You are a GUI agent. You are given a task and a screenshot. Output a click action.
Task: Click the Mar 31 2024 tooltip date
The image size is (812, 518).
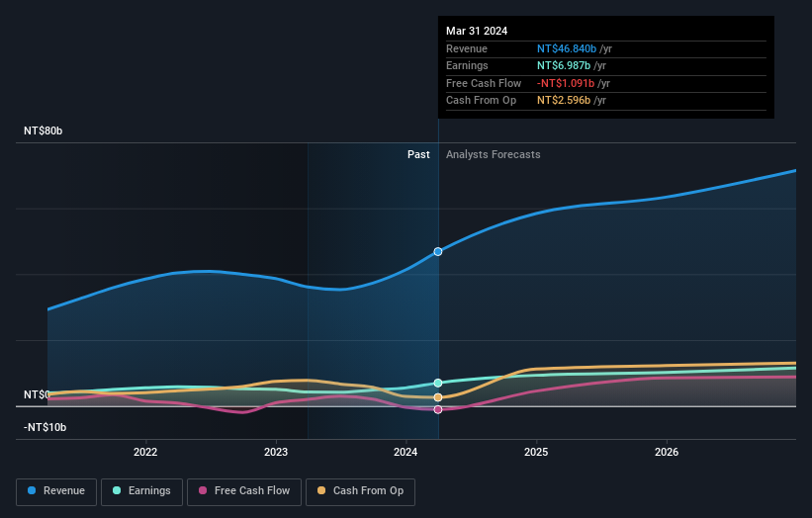[x=477, y=31]
